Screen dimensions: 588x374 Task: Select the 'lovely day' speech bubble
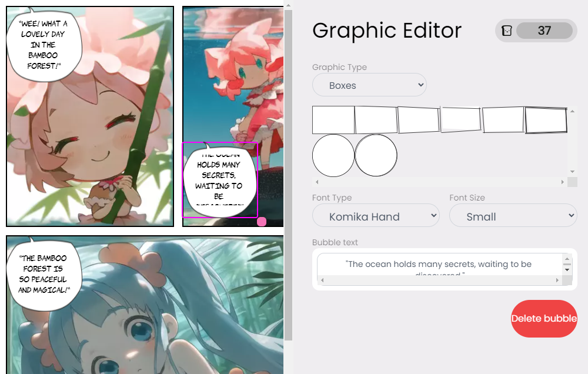point(43,45)
